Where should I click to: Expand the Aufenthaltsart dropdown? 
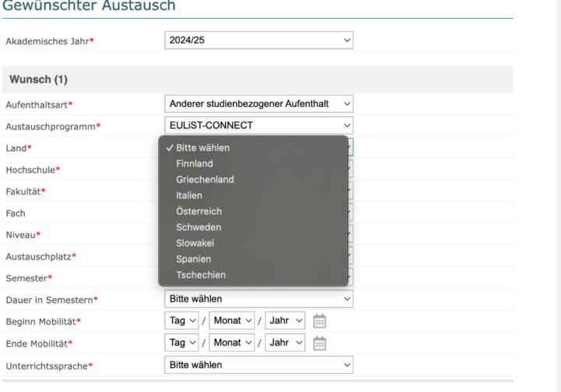coord(259,104)
